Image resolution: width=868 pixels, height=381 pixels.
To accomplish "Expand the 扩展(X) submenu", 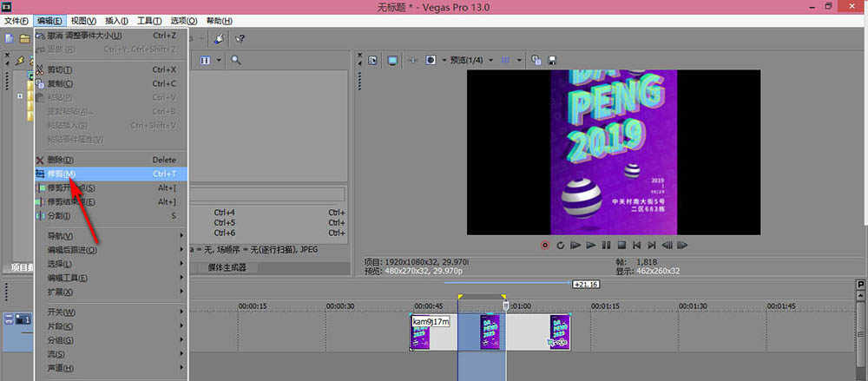I will coord(111,292).
